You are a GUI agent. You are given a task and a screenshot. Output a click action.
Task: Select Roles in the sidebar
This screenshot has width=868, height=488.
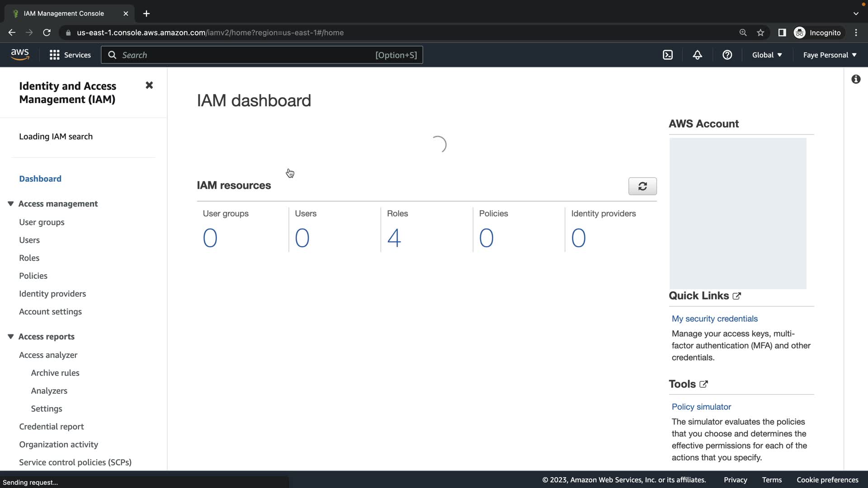click(29, 258)
